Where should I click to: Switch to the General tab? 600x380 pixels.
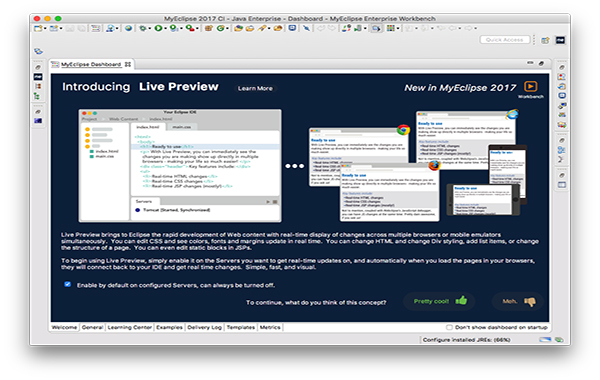coord(92,328)
